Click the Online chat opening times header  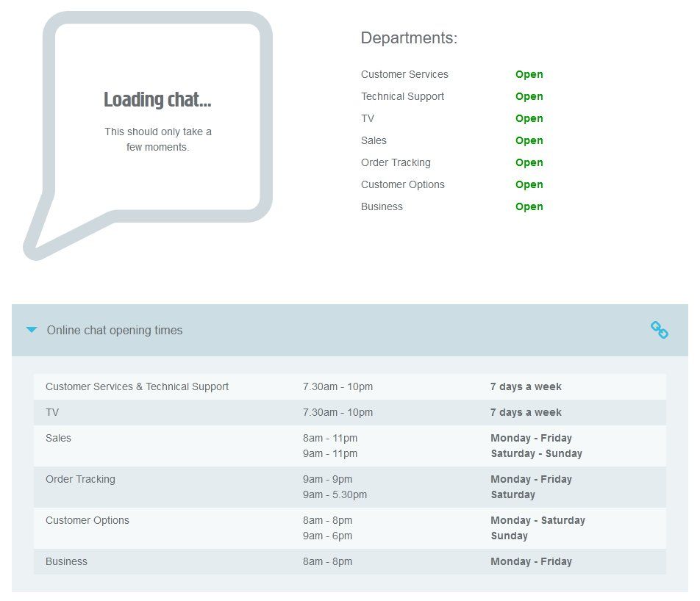(115, 331)
